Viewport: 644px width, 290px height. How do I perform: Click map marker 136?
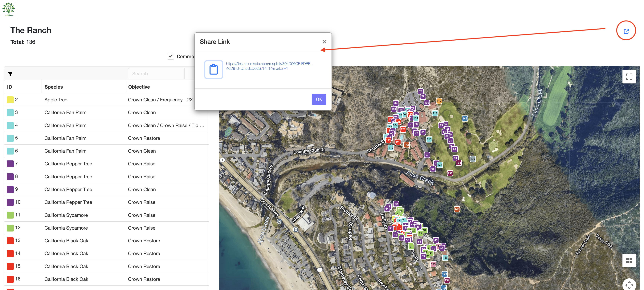[459, 163]
